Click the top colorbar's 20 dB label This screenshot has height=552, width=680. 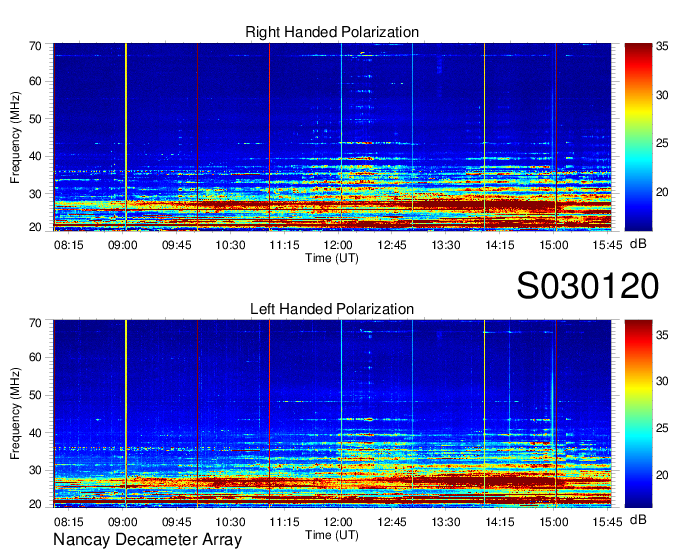(x=662, y=192)
